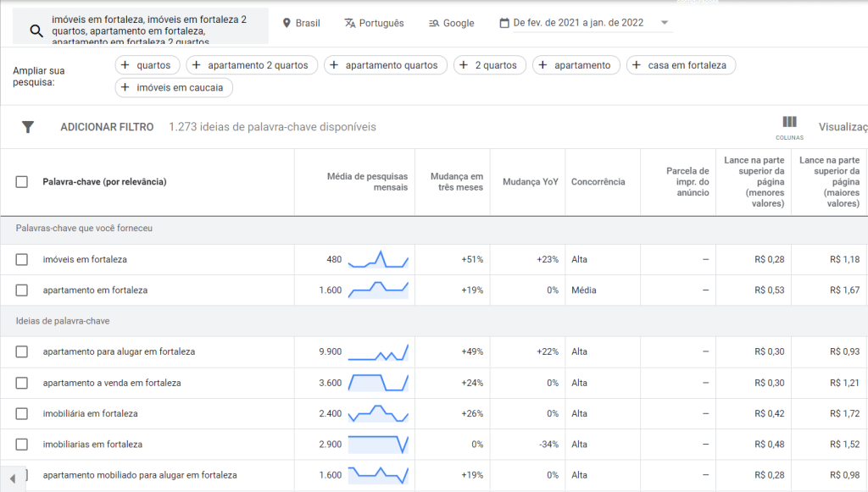868x492 pixels.
Task: Sort by Lance superior (maiores valores) header
Action: pyautogui.click(x=829, y=182)
